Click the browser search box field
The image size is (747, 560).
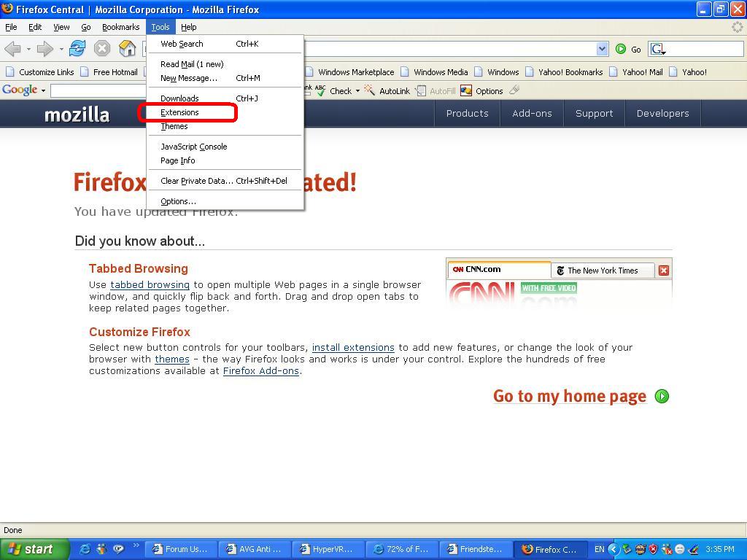(x=695, y=49)
